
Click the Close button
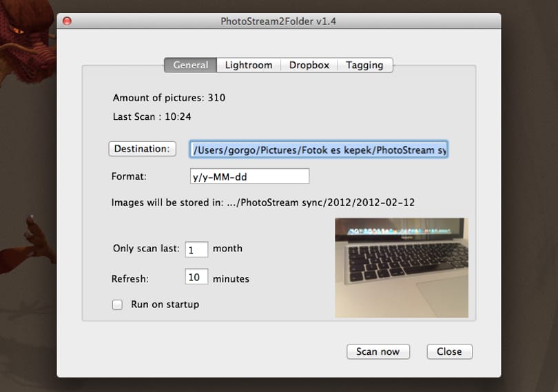coord(449,352)
